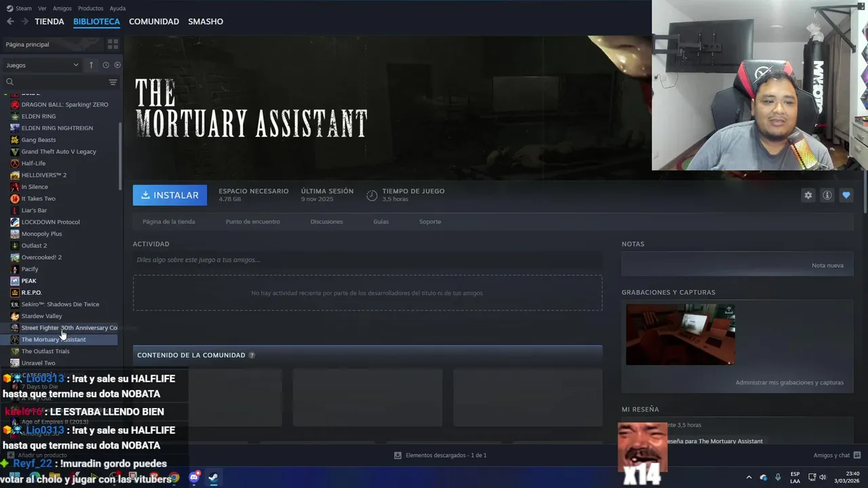
Task: Select The Outlast Trials in the game list
Action: pyautogui.click(x=45, y=351)
